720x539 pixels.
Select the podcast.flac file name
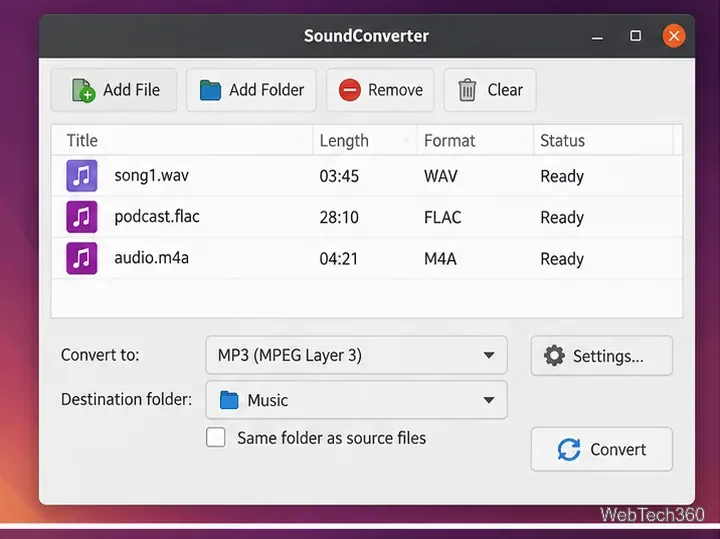tap(157, 216)
